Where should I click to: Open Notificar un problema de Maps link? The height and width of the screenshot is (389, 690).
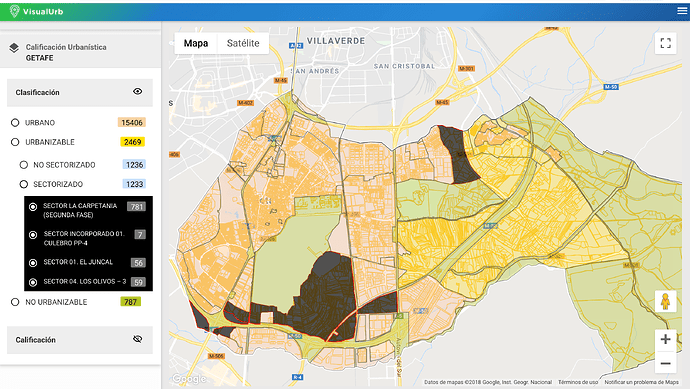click(x=641, y=382)
